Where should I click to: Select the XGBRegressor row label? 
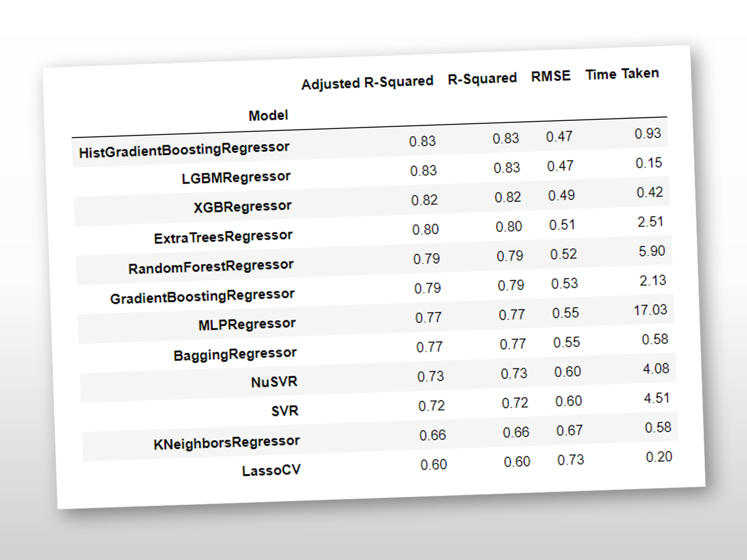pyautogui.click(x=242, y=207)
